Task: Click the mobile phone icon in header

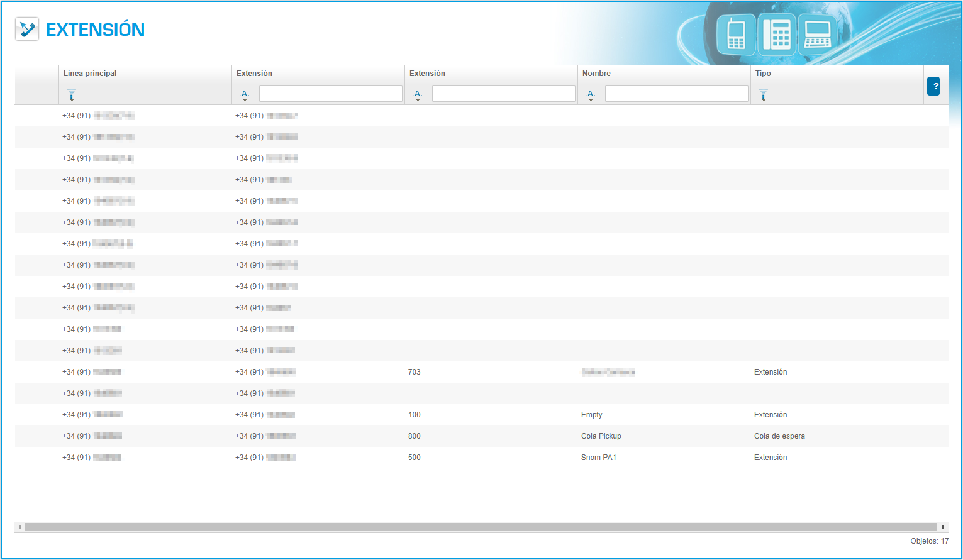Action: (736, 34)
